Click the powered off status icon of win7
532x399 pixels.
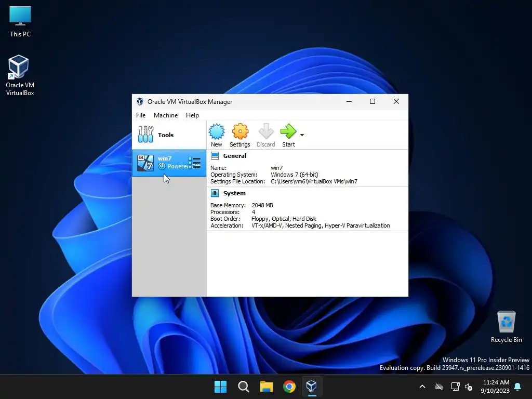[x=162, y=166]
